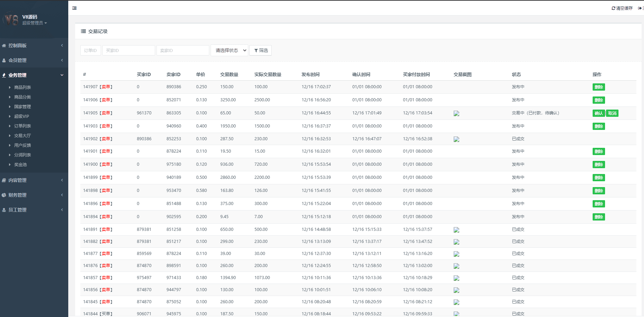The width and height of the screenshot is (644, 317).
Task: Confirm order 141905 with 确认 button
Action: click(x=598, y=113)
